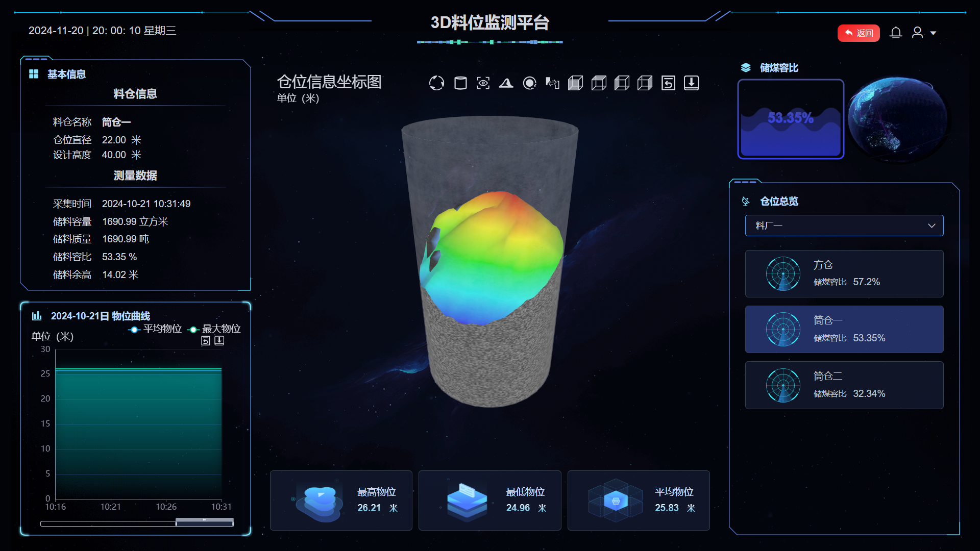
Task: Restore the 物位曲线 chart view
Action: (206, 341)
